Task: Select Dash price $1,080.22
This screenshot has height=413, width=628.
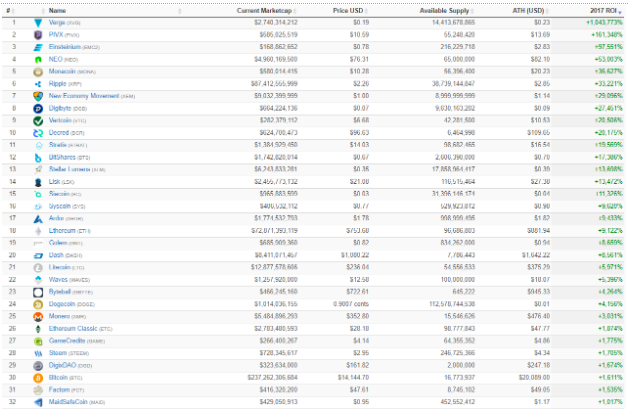Action: click(355, 256)
